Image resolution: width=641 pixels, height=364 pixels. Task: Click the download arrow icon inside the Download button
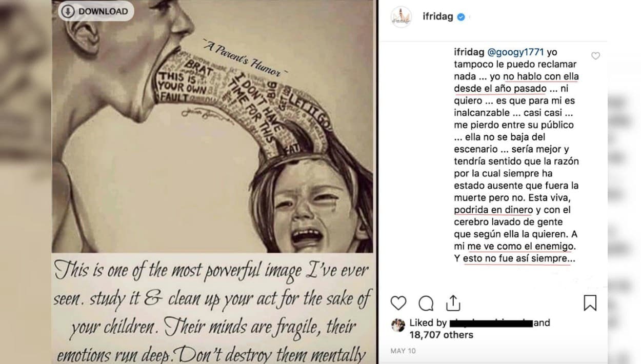click(x=67, y=11)
